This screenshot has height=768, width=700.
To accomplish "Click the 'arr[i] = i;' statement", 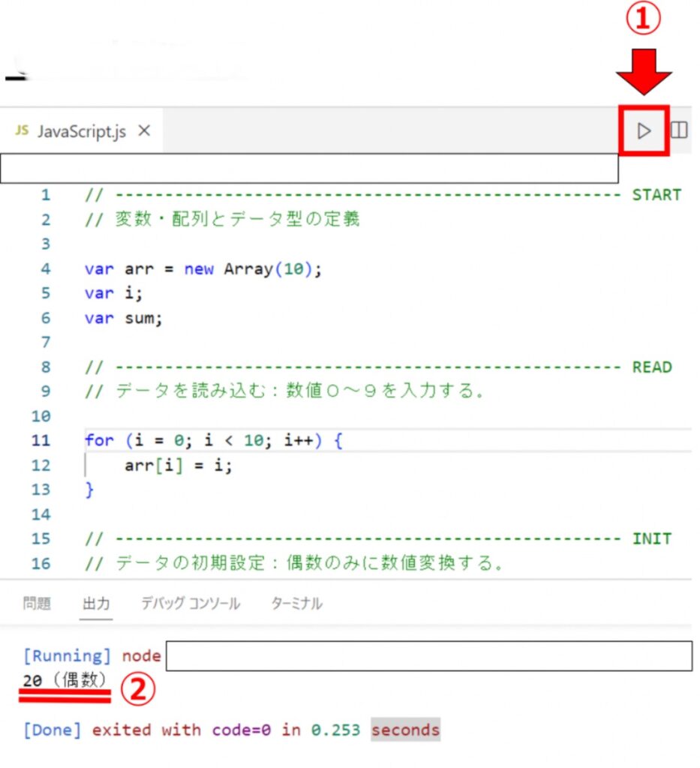I will pyautogui.click(x=179, y=465).
